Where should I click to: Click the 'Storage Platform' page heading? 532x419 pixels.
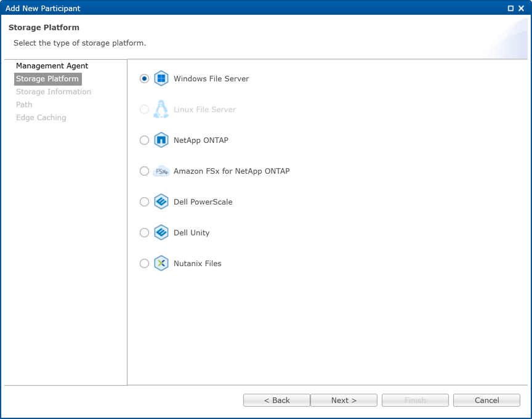44,28
